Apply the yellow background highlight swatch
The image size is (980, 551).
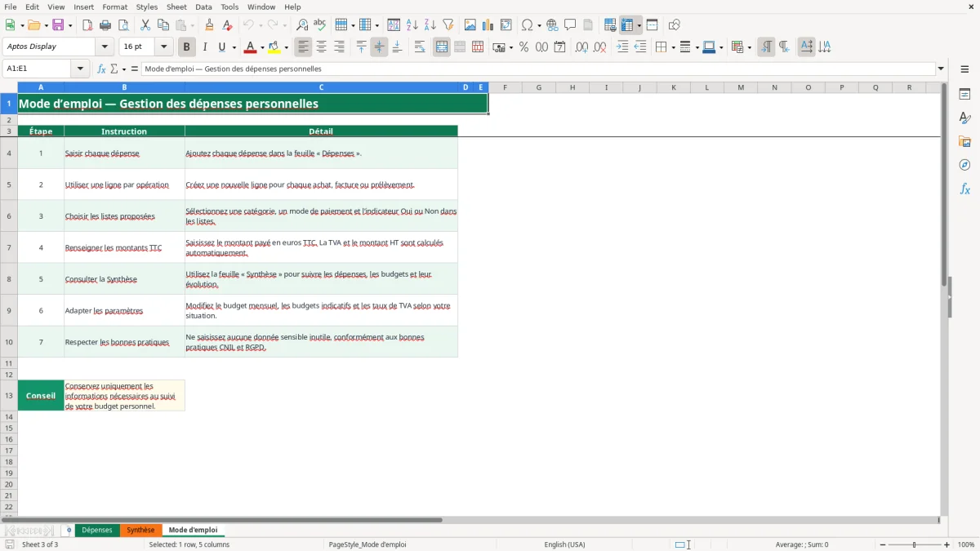coord(274,47)
